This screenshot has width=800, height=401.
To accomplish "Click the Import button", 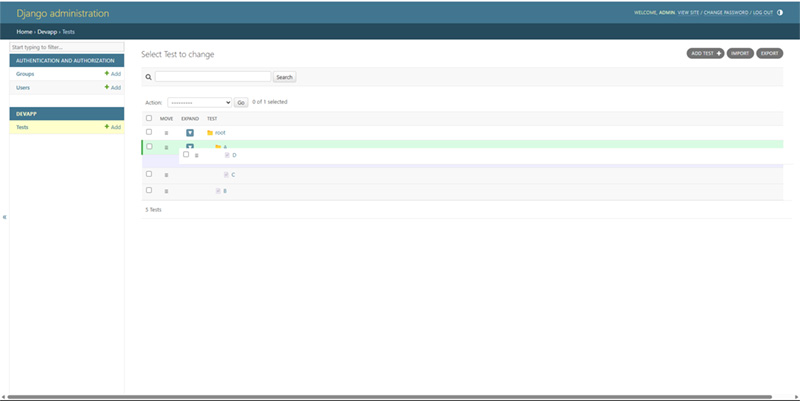I will click(x=740, y=53).
